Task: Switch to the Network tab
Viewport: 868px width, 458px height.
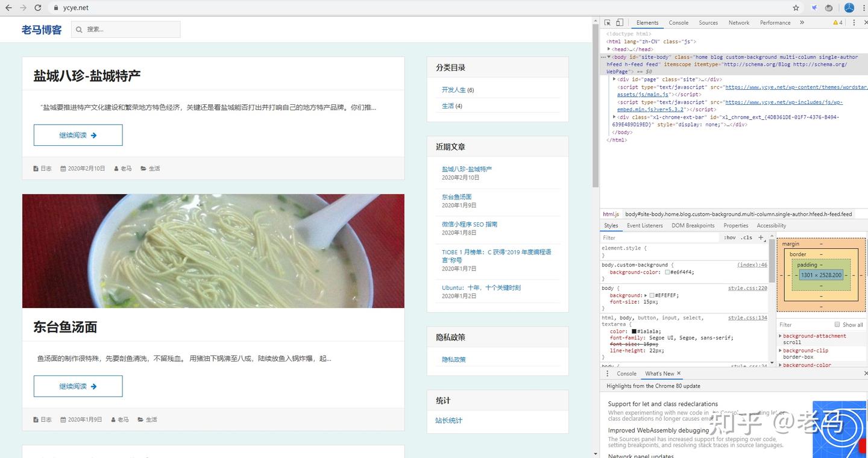Action: [738, 22]
